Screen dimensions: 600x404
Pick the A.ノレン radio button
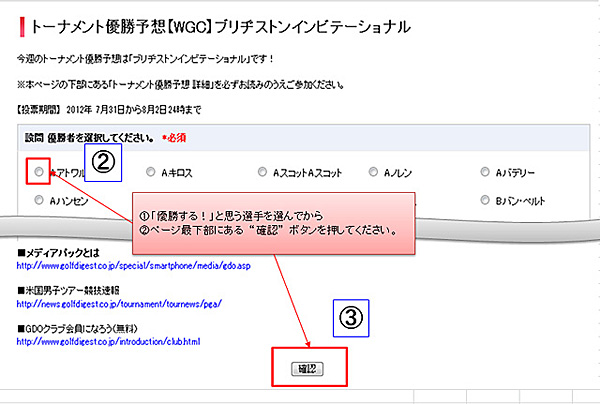[x=373, y=172]
